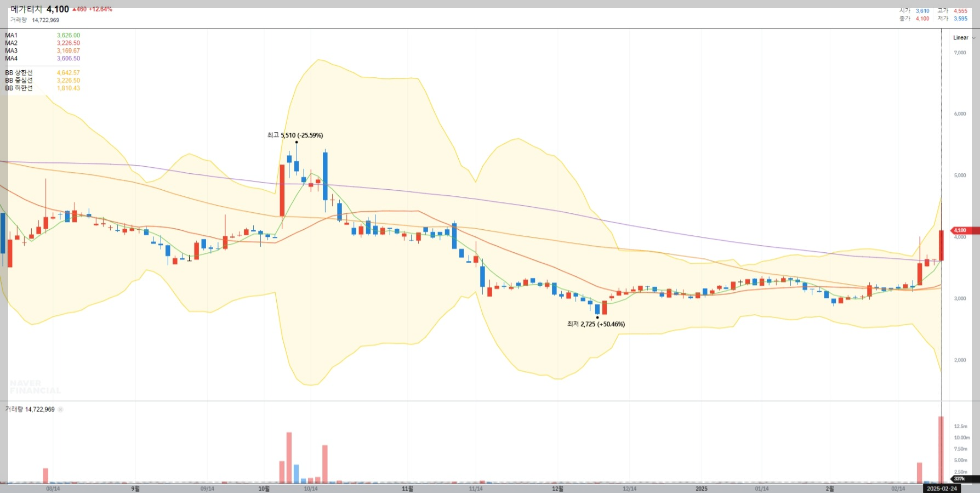Click the 거래량 14,722,969 header volume text
The image size is (980, 493).
click(x=35, y=20)
